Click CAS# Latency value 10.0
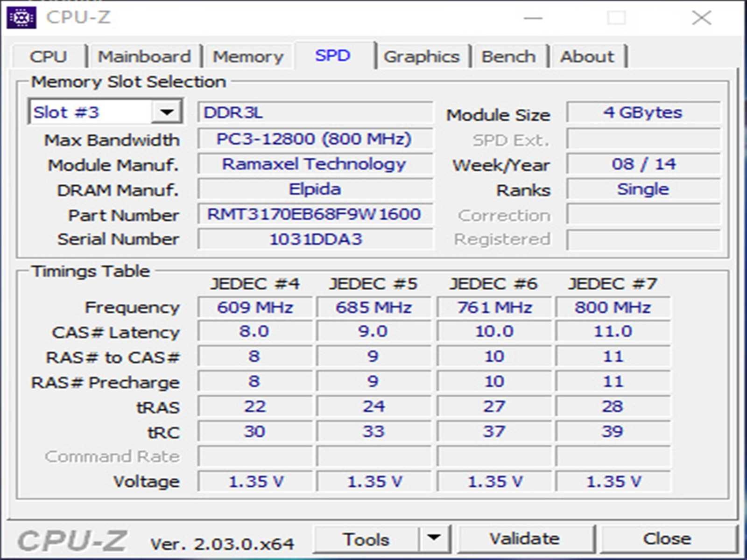 point(494,331)
